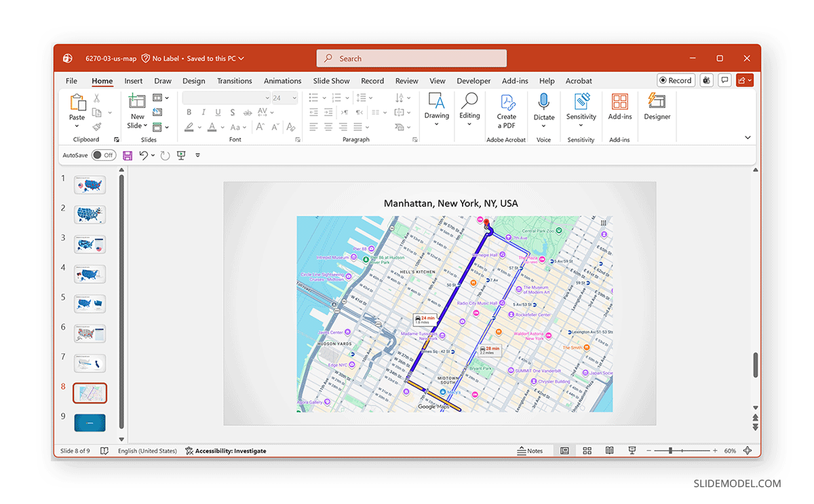Open the Paste dropdown arrow

click(77, 126)
